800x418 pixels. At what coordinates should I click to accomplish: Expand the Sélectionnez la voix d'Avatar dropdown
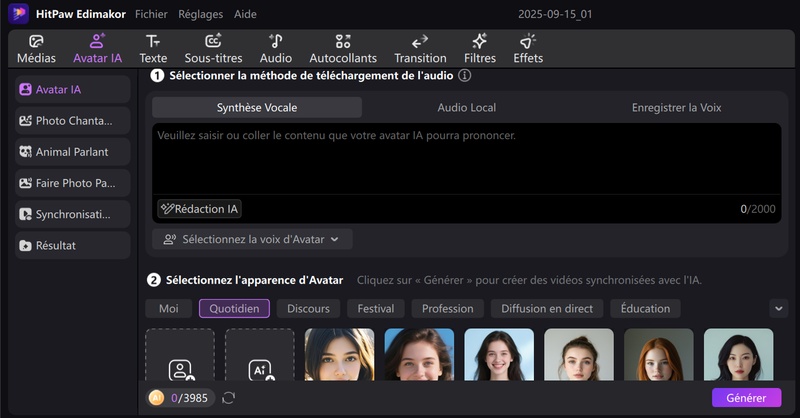[252, 239]
